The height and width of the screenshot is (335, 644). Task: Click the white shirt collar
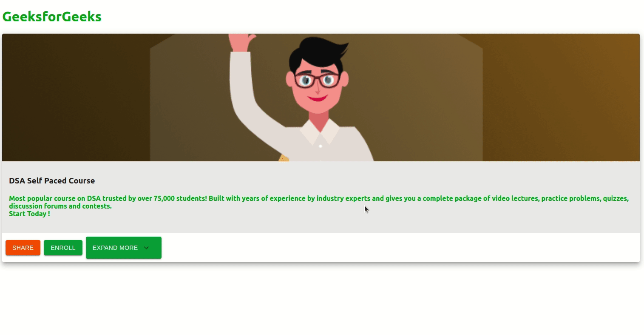coord(320,131)
